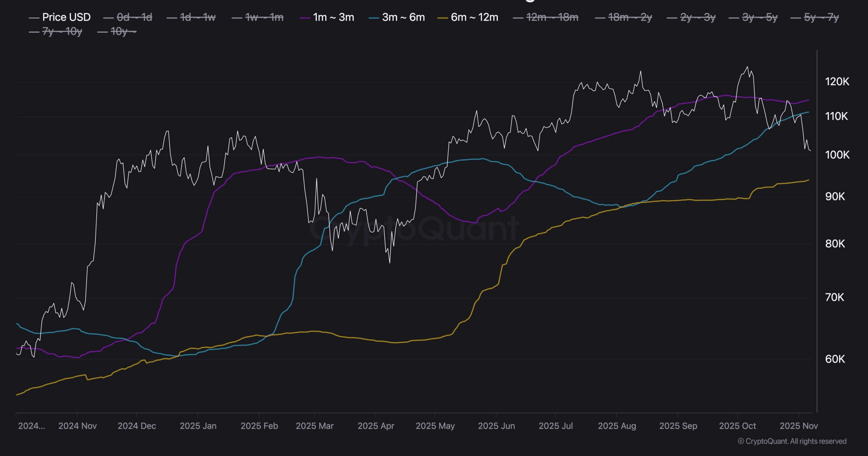This screenshot has height=456, width=868.
Task: Enable the 3y ~ 5y legend item
Action: pyautogui.click(x=759, y=17)
